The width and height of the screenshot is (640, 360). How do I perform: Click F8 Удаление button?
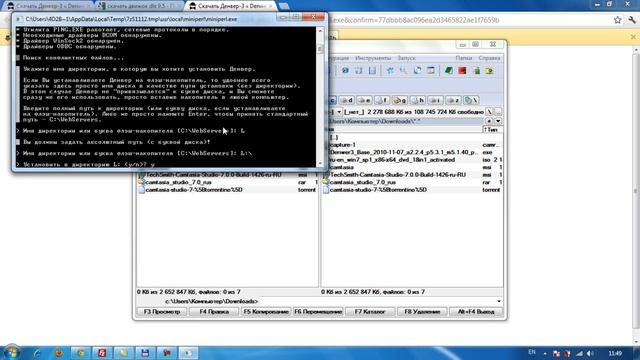click(x=422, y=312)
